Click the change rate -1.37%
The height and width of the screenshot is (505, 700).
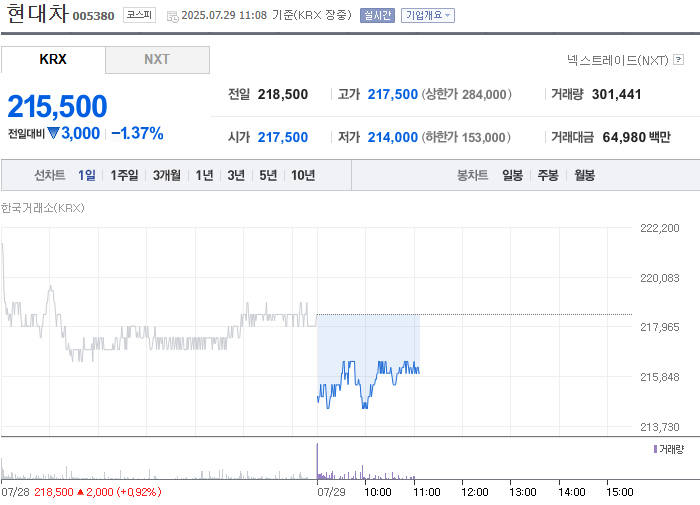coord(138,133)
